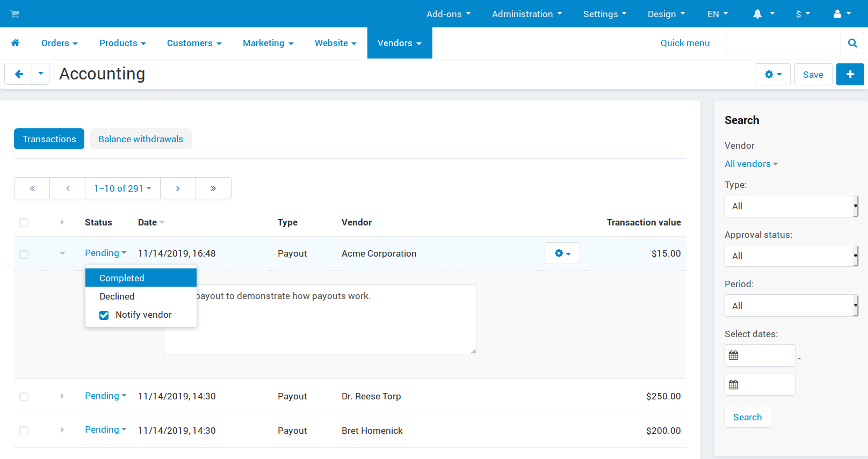Select the Acme Corporation row checkbox

pos(24,254)
